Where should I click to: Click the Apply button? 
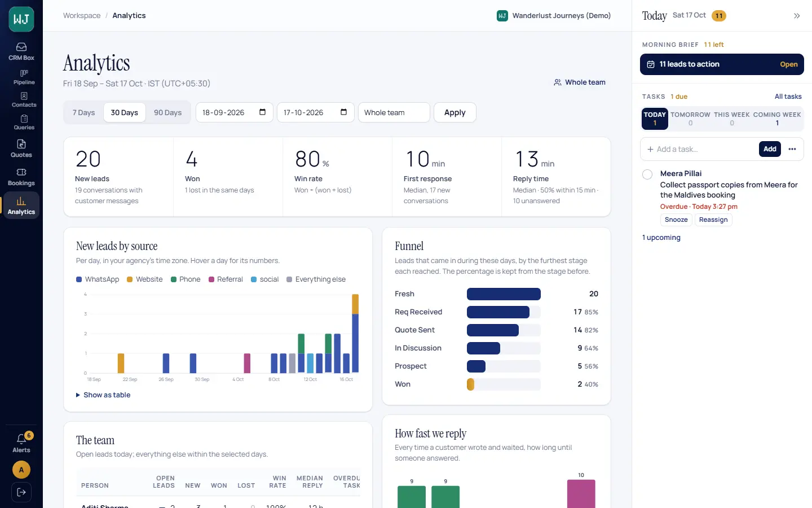tap(455, 112)
